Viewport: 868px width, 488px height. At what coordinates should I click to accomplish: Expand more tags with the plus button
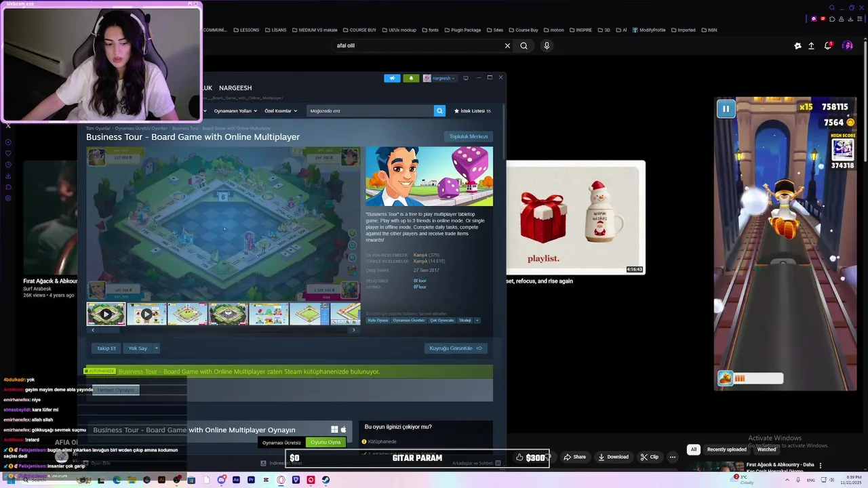click(x=477, y=320)
